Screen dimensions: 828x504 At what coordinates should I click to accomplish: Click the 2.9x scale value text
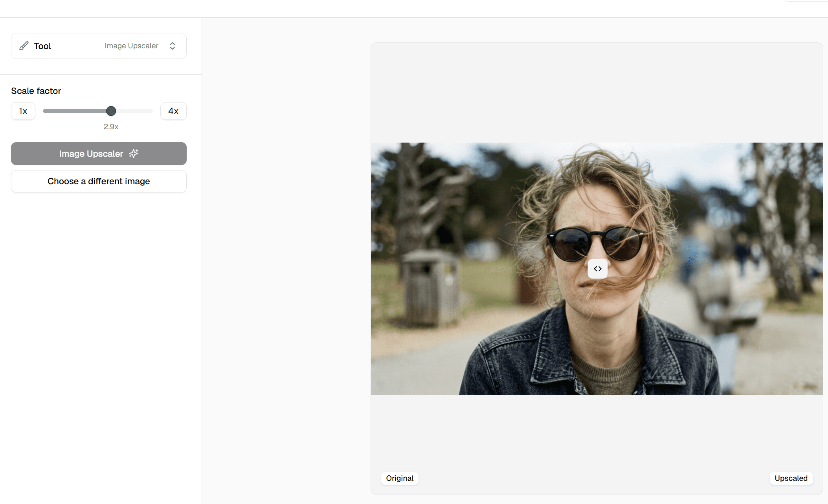click(111, 126)
